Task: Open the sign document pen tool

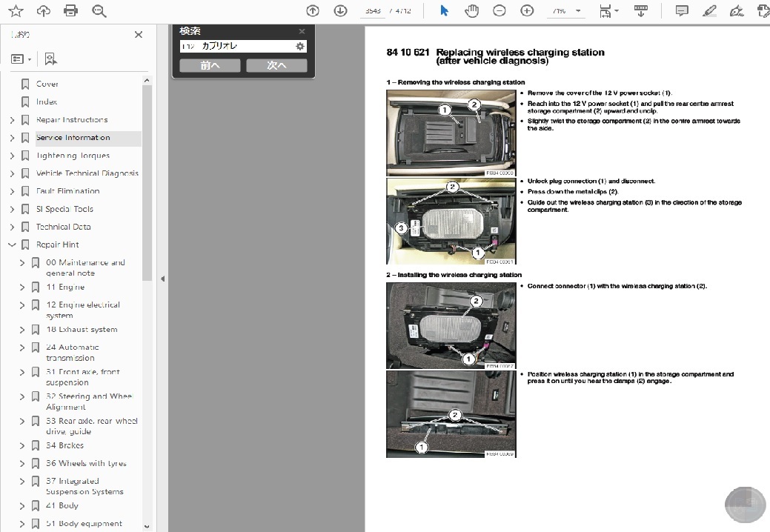Action: [x=737, y=11]
